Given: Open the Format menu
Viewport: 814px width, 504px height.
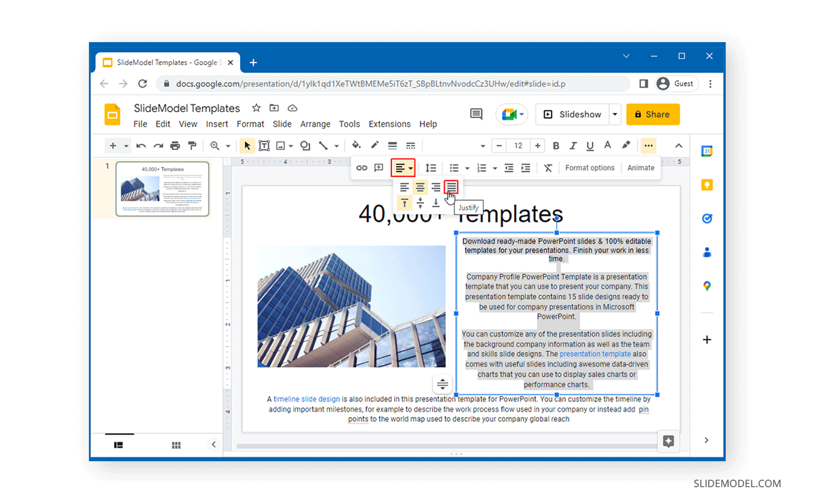Looking at the screenshot, I should (x=250, y=124).
